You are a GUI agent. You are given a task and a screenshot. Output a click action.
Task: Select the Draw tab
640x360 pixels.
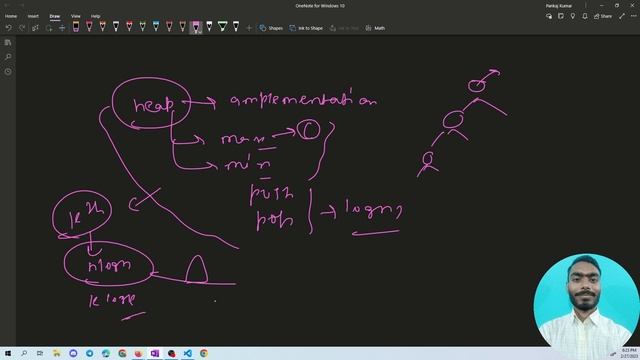(x=55, y=16)
